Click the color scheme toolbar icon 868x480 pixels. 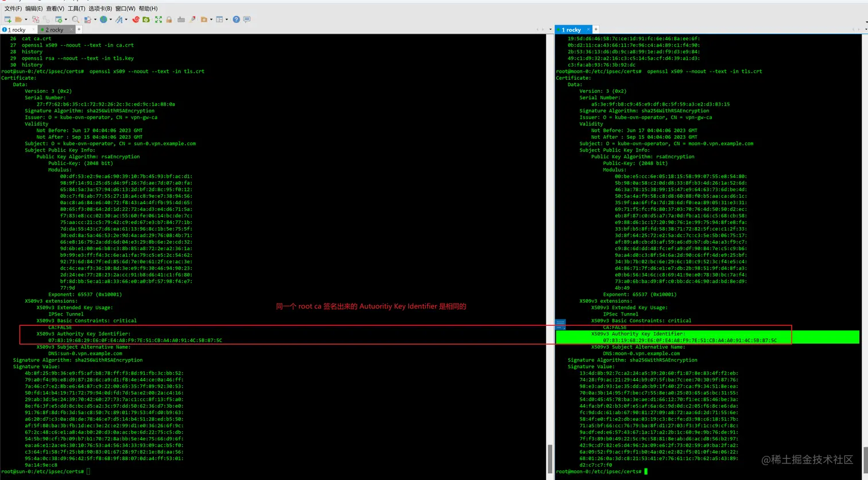(88, 19)
